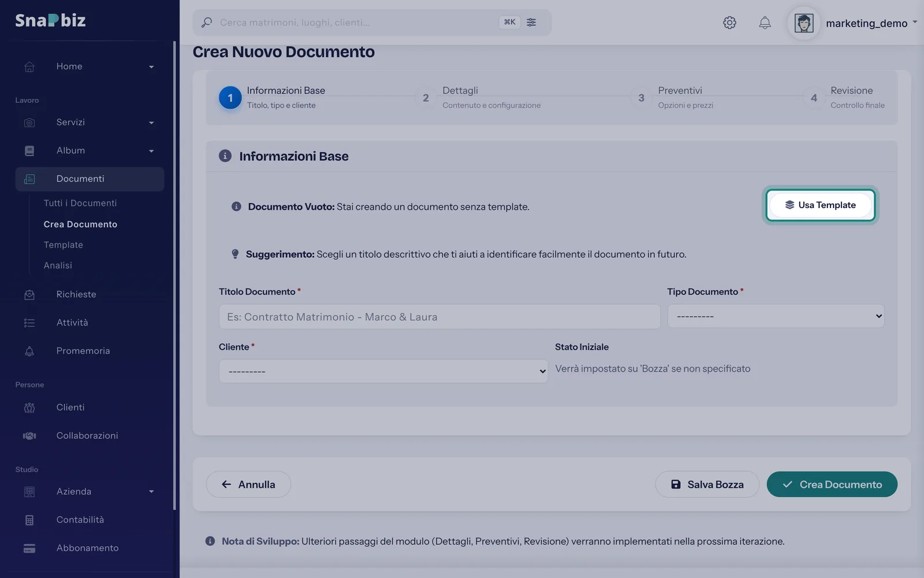Click the SnaPbiz logo
This screenshot has width=924, height=578.
(x=50, y=20)
